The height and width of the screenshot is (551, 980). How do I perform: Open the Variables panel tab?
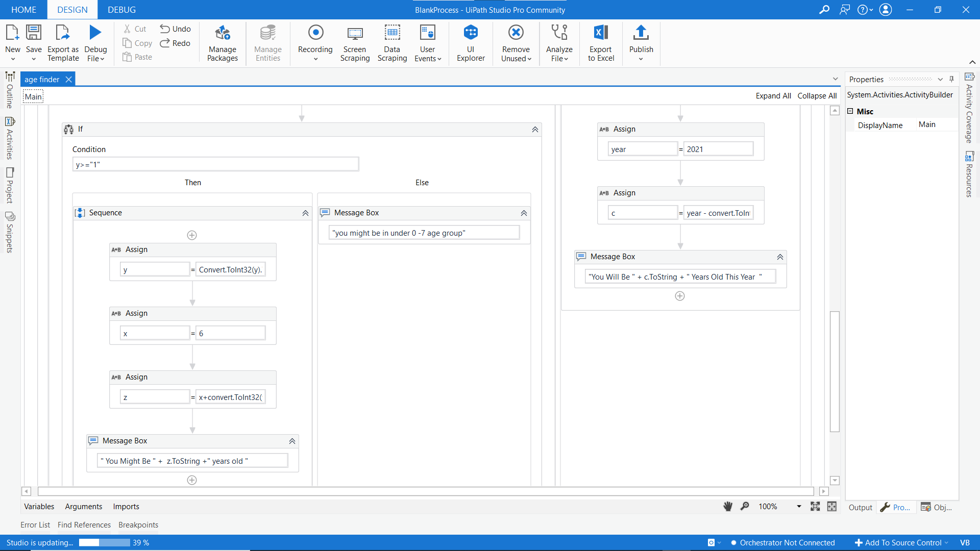[x=39, y=506]
